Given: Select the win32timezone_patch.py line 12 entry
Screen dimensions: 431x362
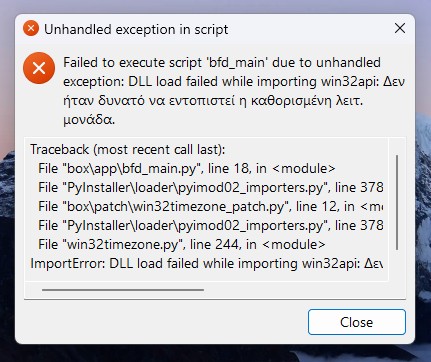Looking at the screenshot, I should [211, 206].
